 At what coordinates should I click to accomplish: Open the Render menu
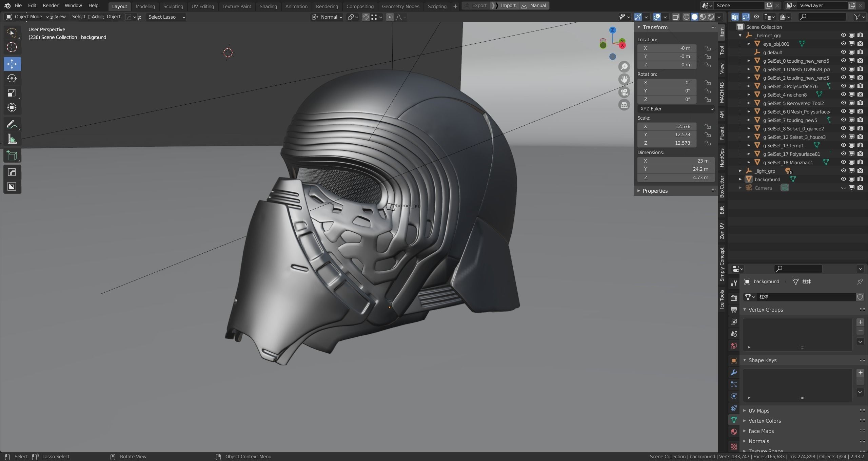click(x=51, y=6)
